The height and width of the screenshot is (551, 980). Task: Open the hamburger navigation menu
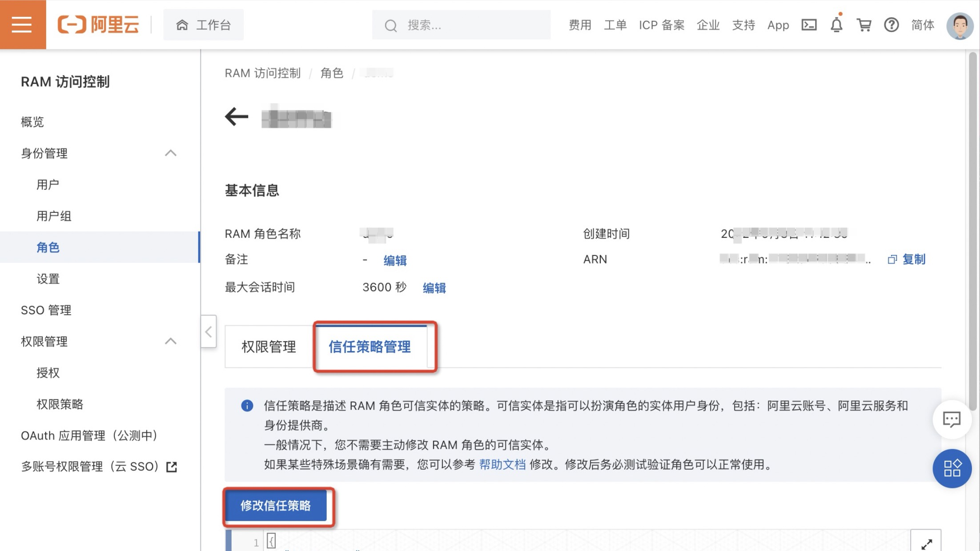pos(22,24)
